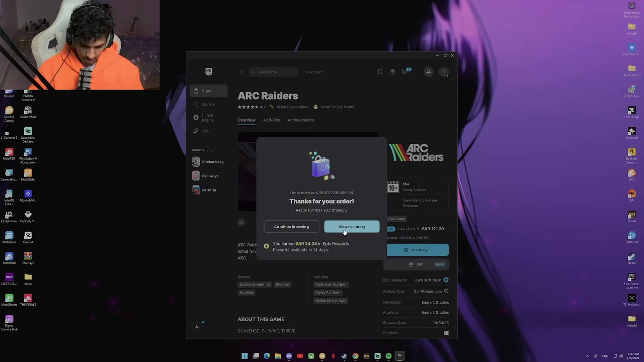644x362 pixels.
Task: Open the Store section in the sidebar
Action: pyautogui.click(x=209, y=91)
